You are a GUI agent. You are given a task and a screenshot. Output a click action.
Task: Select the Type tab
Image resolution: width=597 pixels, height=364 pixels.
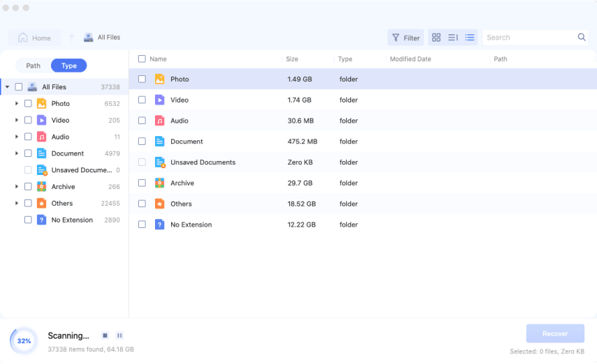69,66
